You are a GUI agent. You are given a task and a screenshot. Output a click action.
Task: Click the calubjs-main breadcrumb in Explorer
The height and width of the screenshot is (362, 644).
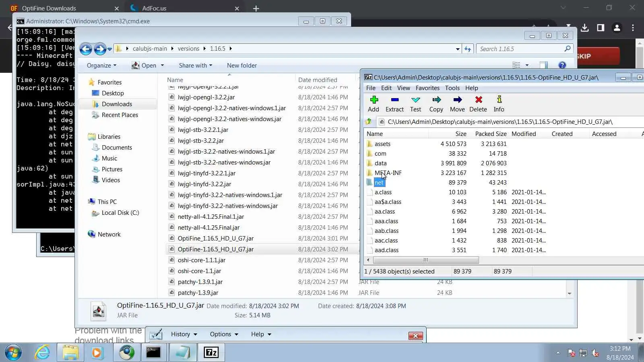pos(150,49)
